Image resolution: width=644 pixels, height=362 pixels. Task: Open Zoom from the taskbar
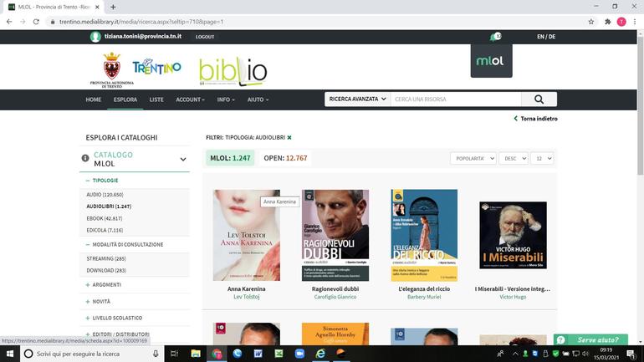(299, 354)
